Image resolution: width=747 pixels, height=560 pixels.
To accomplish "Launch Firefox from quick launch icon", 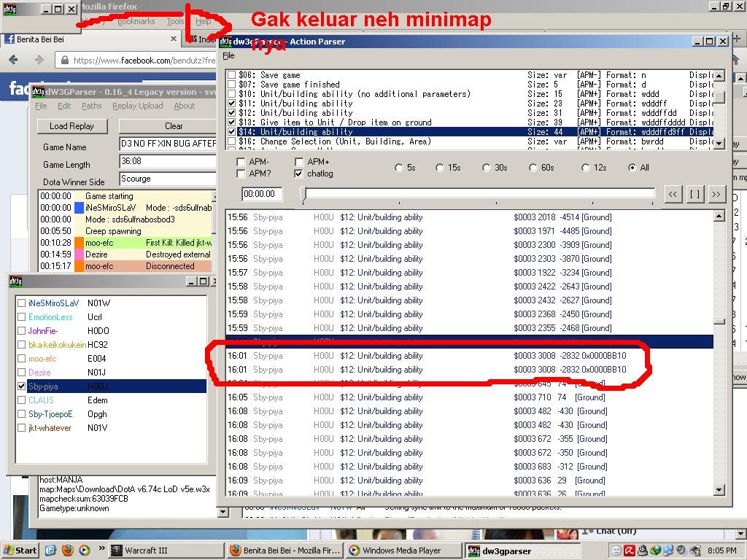I will (x=67, y=551).
